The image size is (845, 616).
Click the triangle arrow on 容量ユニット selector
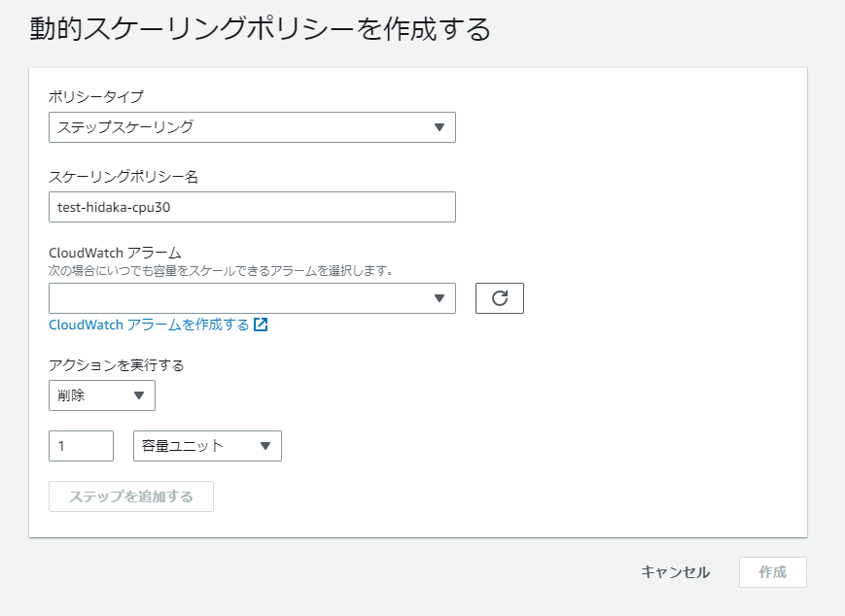coord(265,446)
